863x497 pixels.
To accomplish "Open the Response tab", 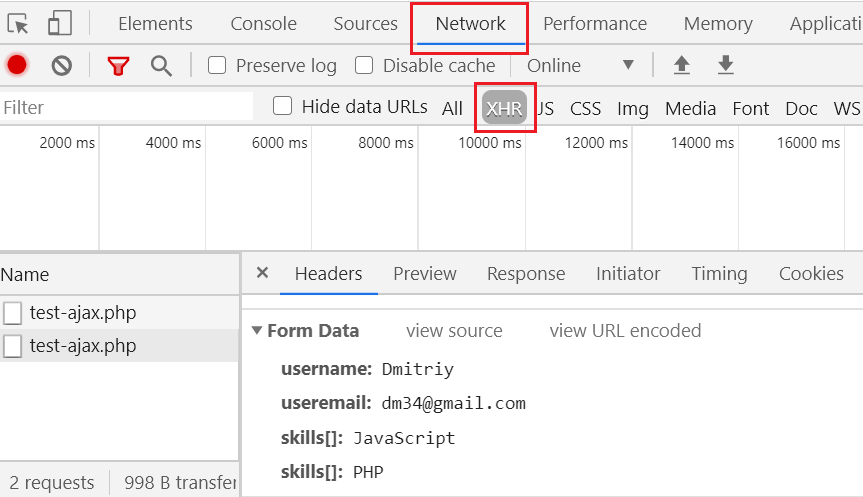I will 525,274.
